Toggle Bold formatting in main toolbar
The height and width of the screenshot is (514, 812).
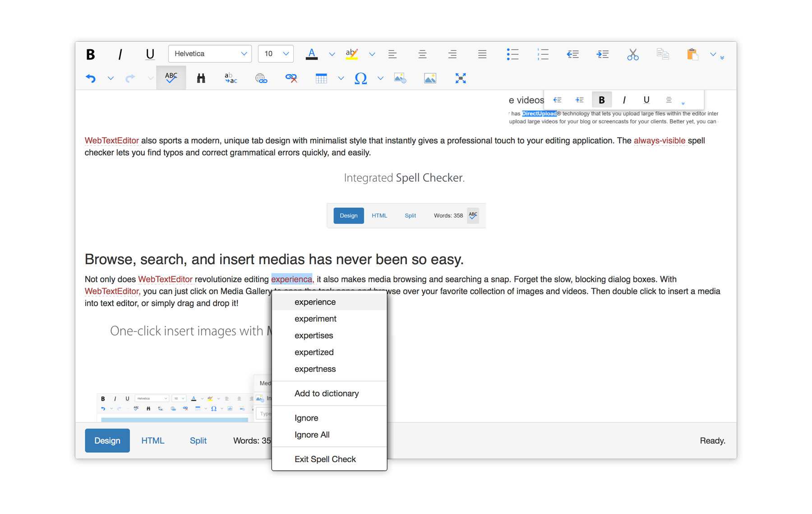[x=91, y=54]
